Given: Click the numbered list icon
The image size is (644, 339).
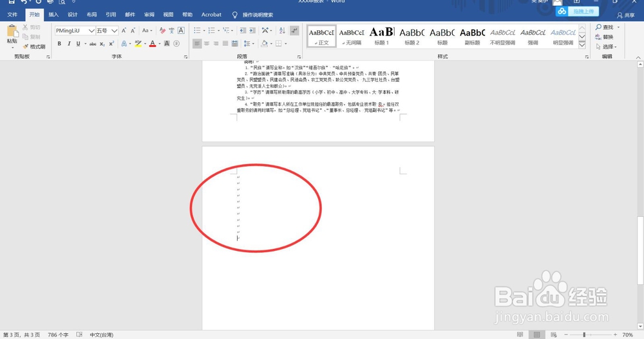Looking at the screenshot, I should [x=211, y=31].
